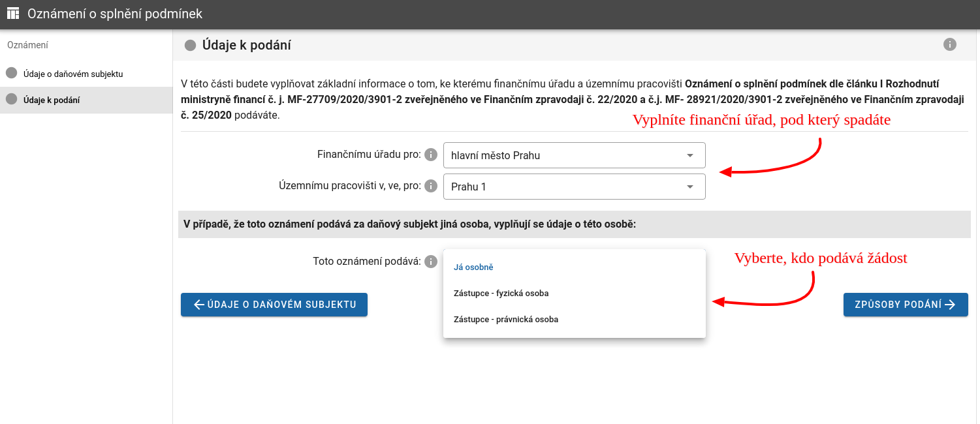Select Údaje k podání in the sidebar
Screen dimensions: 980x424
click(x=52, y=100)
